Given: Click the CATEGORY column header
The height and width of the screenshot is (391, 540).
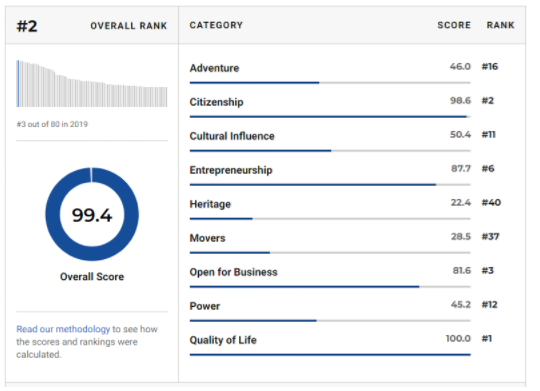Looking at the screenshot, I should (216, 25).
